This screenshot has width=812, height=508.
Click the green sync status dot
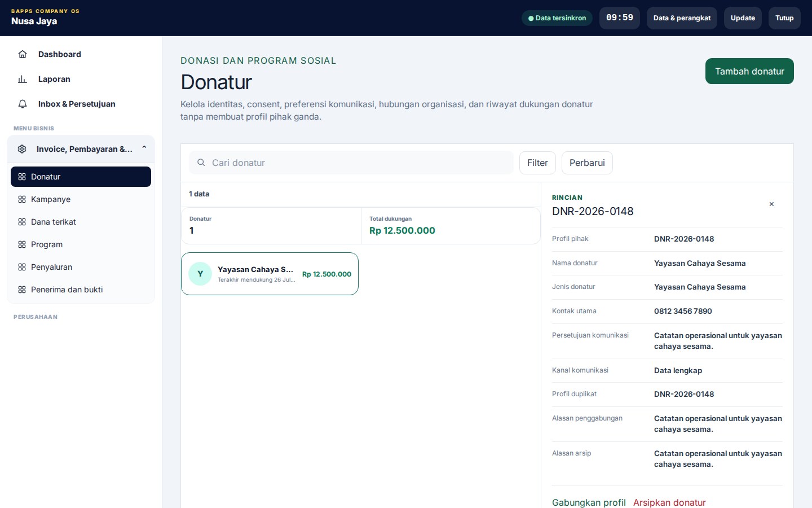pos(531,18)
